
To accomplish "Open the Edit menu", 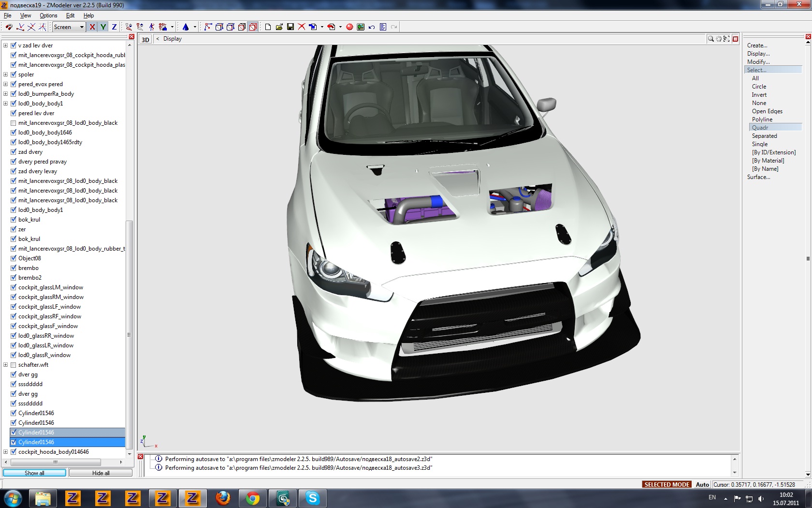I will click(70, 15).
